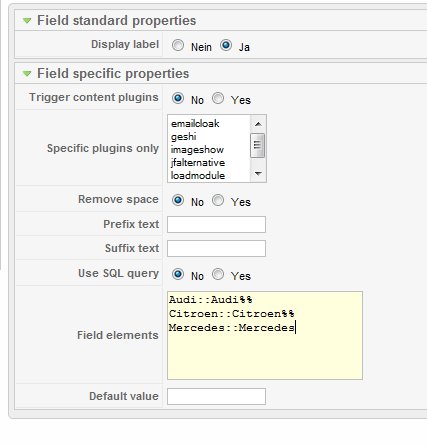Screen dimensions: 427x445
Task: Select Ja for Display label
Action: tap(226, 45)
